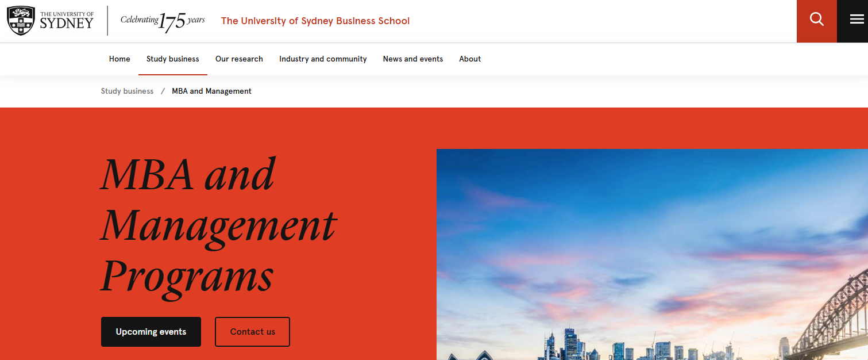Click the breadcrumb slash separator
This screenshot has width=868, height=360.
coord(163,91)
